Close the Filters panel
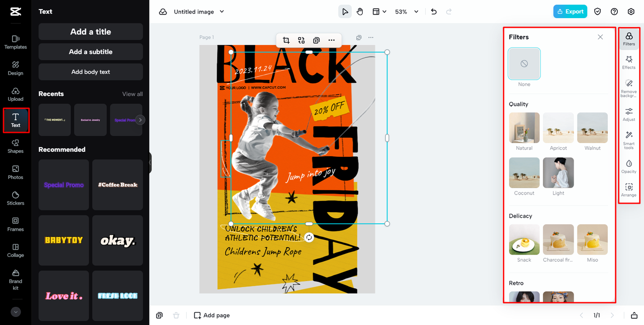Screen dimensions: 644x325 [x=600, y=37]
